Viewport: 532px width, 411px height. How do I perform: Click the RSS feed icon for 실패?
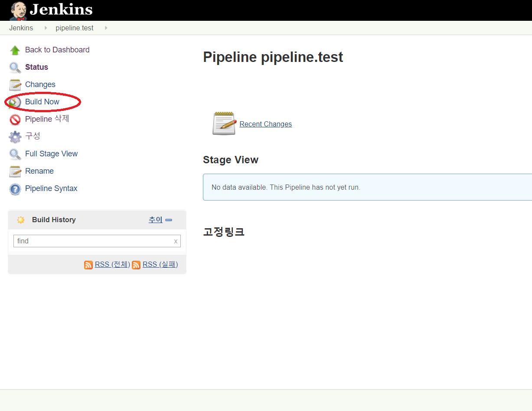(136, 265)
